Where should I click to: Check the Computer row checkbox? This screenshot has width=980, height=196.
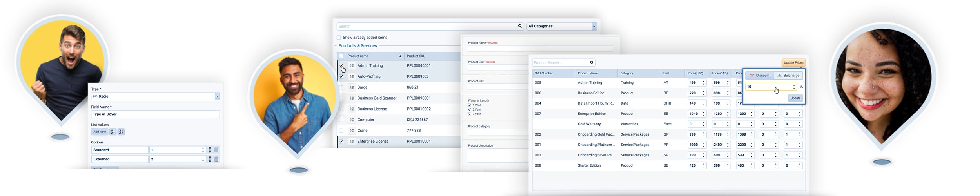click(341, 120)
